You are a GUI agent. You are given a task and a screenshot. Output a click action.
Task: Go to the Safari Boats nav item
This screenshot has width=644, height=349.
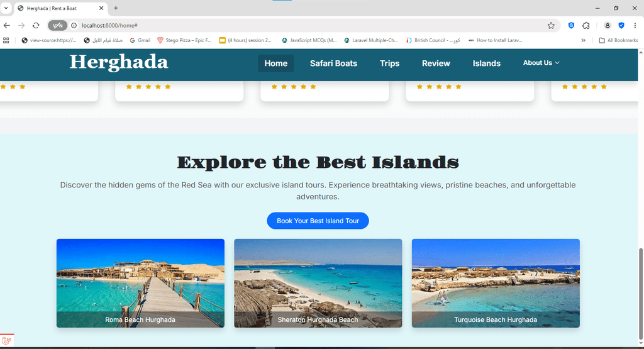[333, 64]
